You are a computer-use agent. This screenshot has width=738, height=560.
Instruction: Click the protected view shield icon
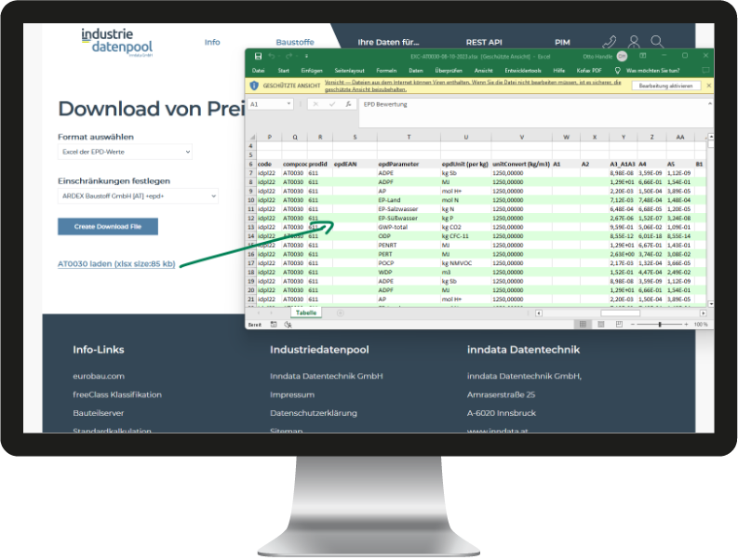(254, 86)
